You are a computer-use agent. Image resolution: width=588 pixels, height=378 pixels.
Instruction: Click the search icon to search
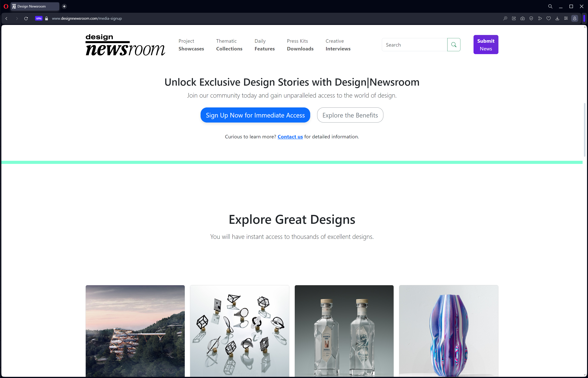click(x=454, y=45)
